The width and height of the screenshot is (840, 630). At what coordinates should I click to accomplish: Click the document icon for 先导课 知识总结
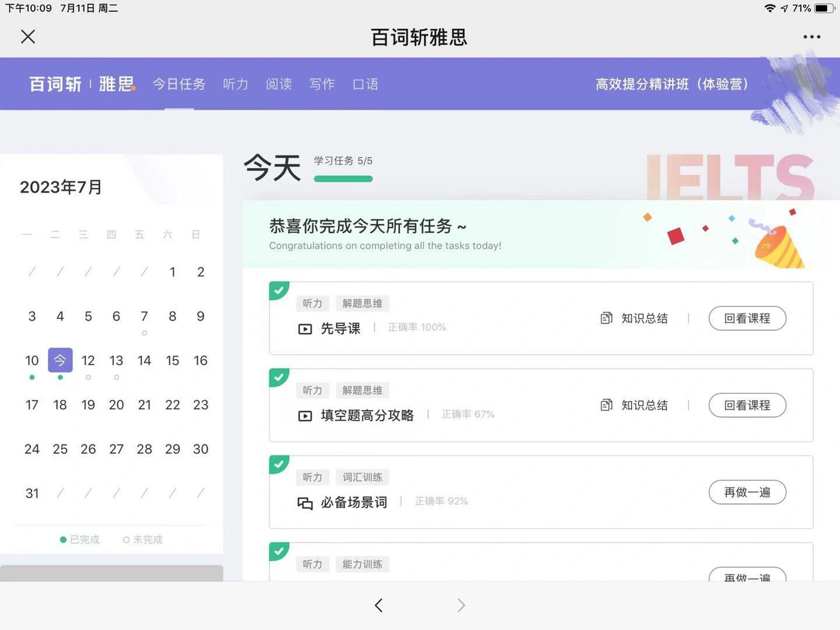(x=606, y=318)
